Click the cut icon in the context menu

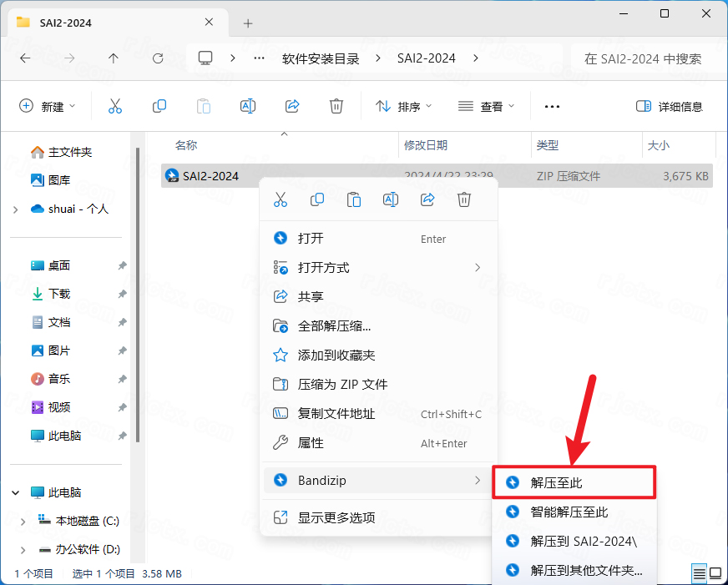(x=281, y=200)
